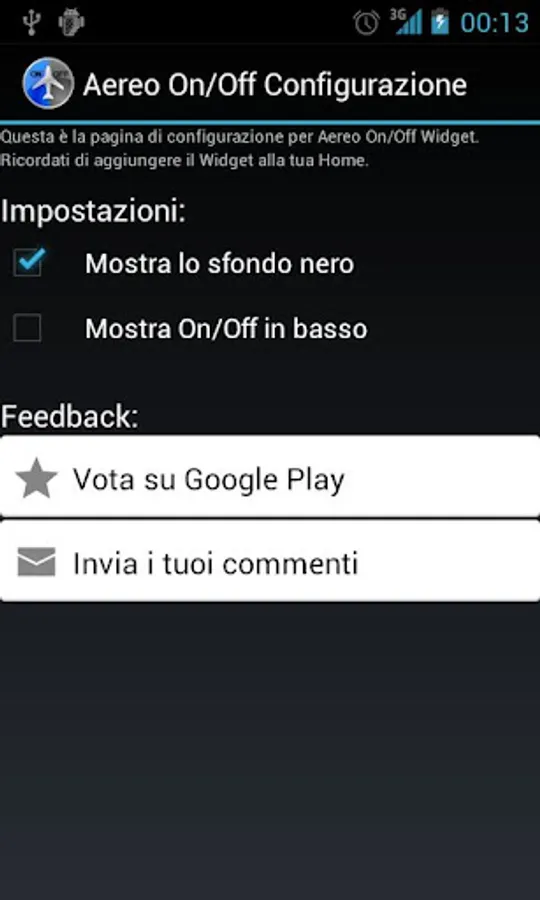Open Vota su Google Play
This screenshot has width=540, height=900.
click(270, 476)
